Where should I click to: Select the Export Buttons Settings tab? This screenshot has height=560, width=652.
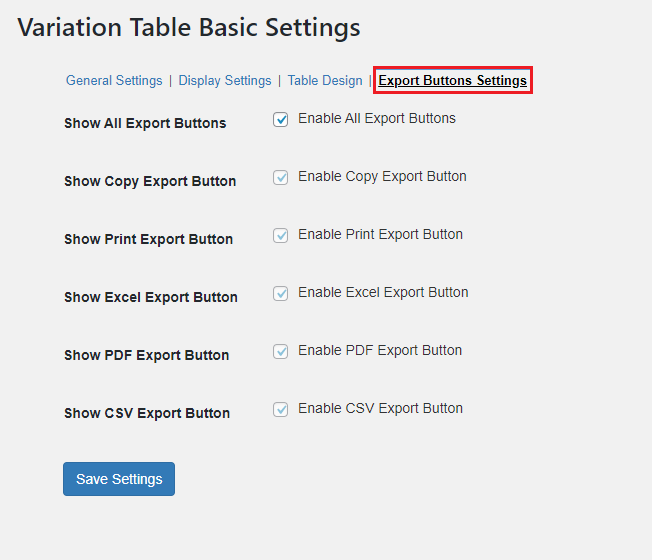click(452, 81)
